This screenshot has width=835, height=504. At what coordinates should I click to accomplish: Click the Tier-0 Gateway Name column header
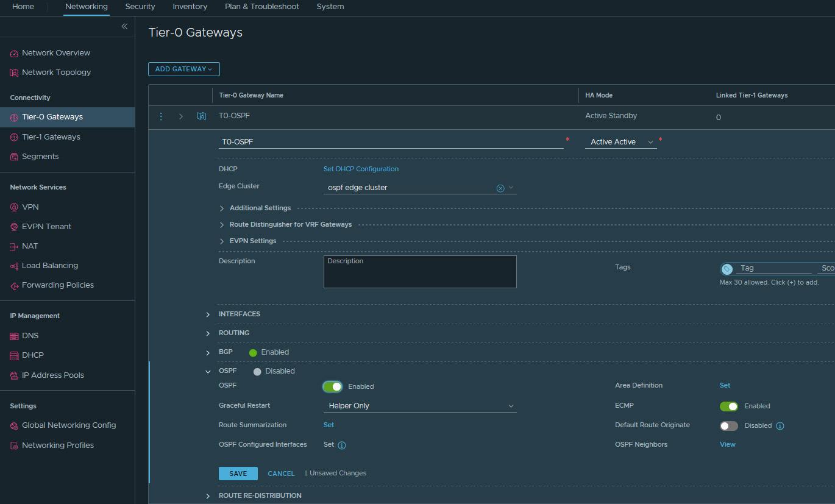(x=251, y=96)
